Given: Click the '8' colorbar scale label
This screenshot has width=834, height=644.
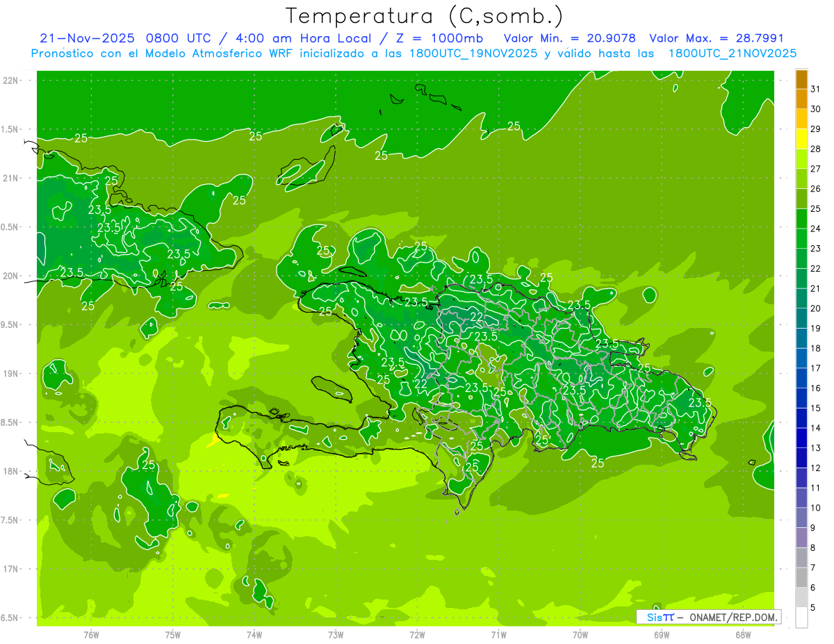Looking at the screenshot, I should click(x=812, y=548).
